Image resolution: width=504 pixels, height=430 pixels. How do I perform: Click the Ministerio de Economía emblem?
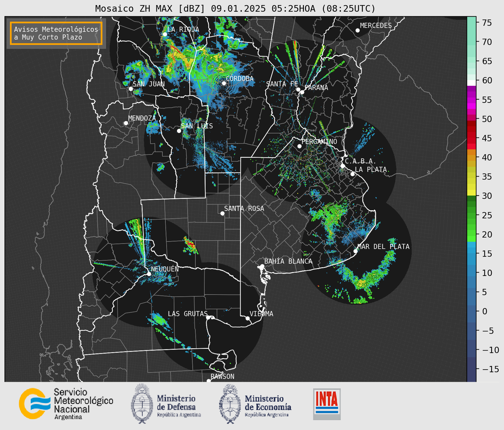[230, 404]
